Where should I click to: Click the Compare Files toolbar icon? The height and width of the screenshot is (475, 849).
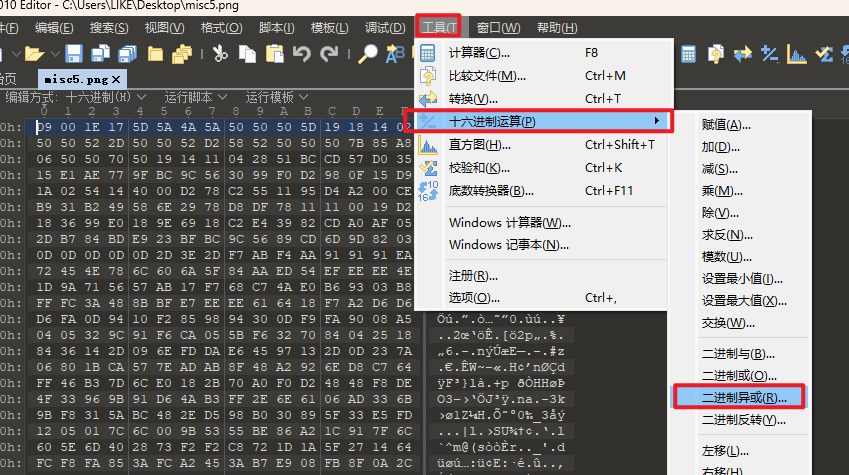(x=715, y=53)
